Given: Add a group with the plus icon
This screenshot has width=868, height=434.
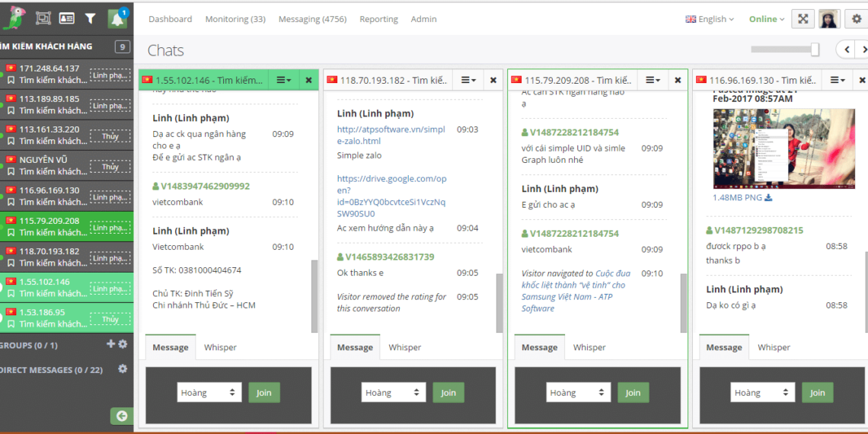Looking at the screenshot, I should [110, 344].
